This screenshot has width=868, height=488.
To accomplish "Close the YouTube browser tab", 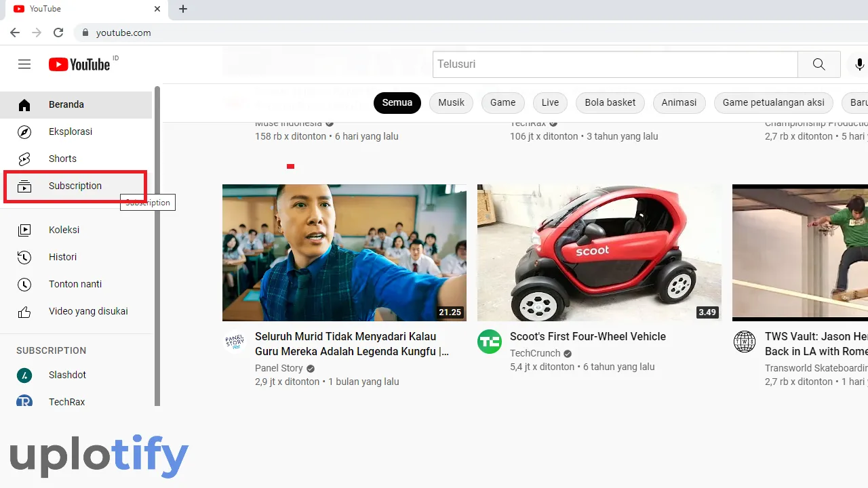I will [x=157, y=9].
